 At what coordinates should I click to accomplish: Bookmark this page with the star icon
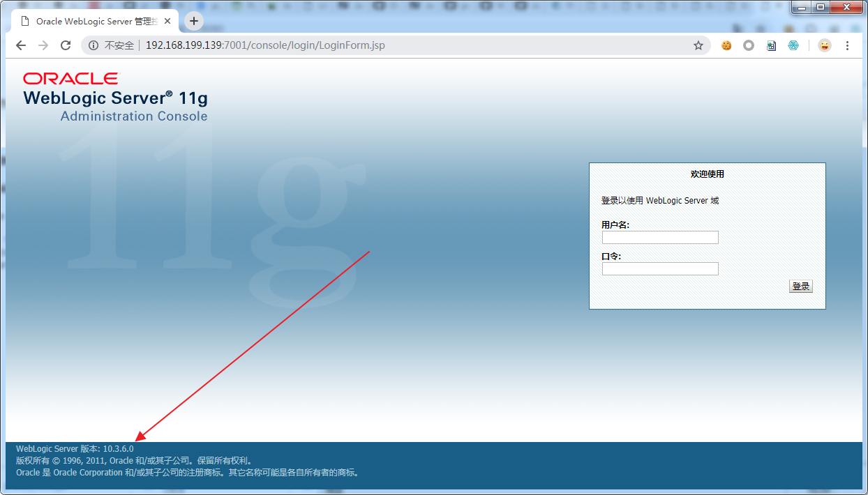coord(698,45)
